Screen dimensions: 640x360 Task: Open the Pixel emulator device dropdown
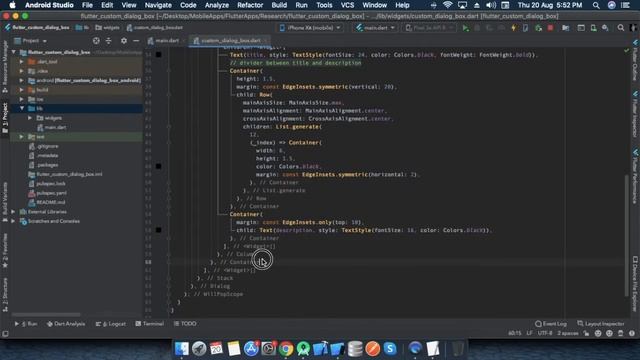pyautogui.click(x=429, y=28)
